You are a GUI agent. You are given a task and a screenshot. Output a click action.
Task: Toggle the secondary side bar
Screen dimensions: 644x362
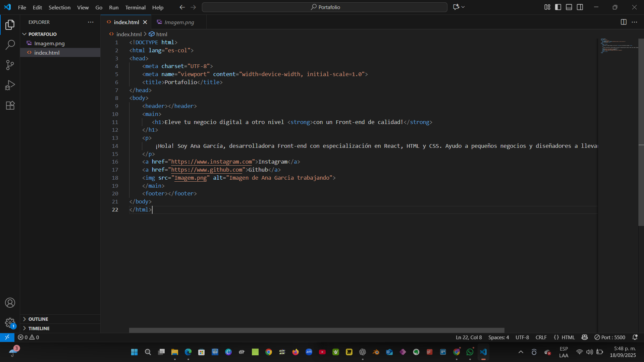[580, 7]
